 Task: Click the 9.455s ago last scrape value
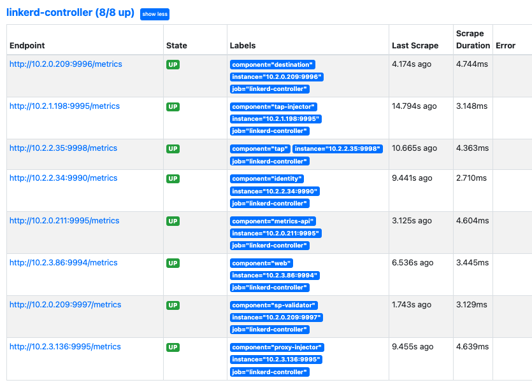(x=413, y=347)
